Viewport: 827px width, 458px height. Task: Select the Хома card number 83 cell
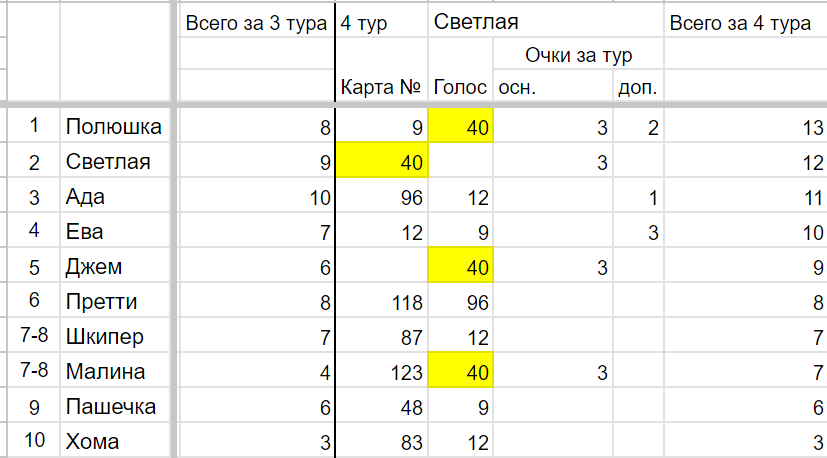[x=381, y=441]
